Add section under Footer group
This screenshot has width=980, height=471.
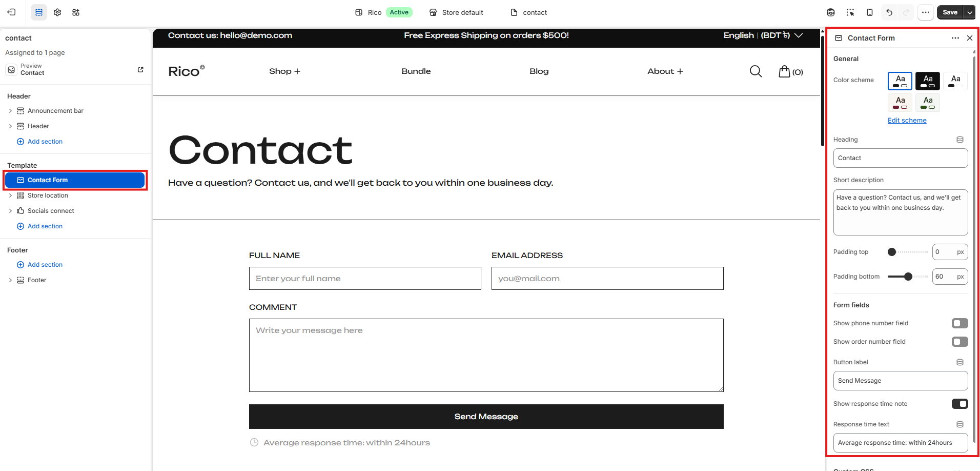tap(39, 265)
